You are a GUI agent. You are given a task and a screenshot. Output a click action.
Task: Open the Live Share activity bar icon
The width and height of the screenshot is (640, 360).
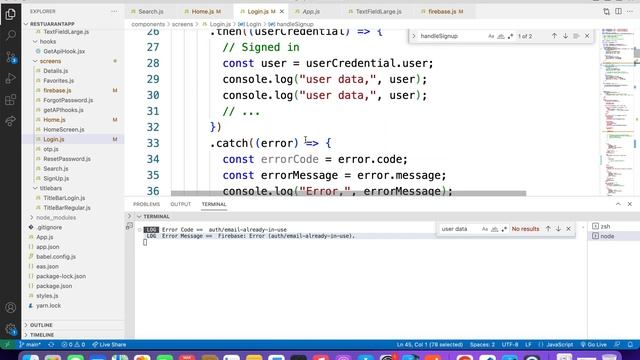pos(11,121)
